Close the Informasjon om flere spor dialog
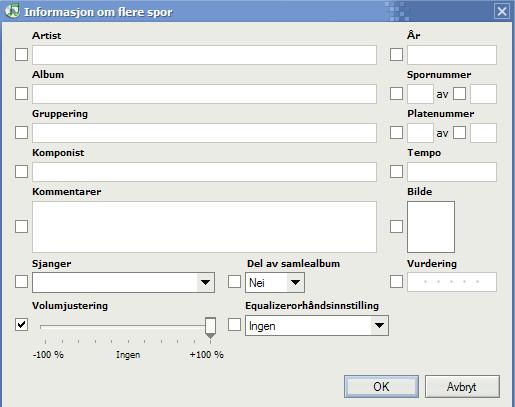 (x=502, y=11)
